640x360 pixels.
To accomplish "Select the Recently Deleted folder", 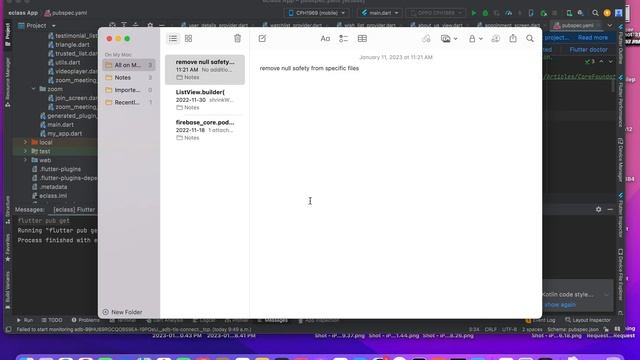I will coord(129,102).
